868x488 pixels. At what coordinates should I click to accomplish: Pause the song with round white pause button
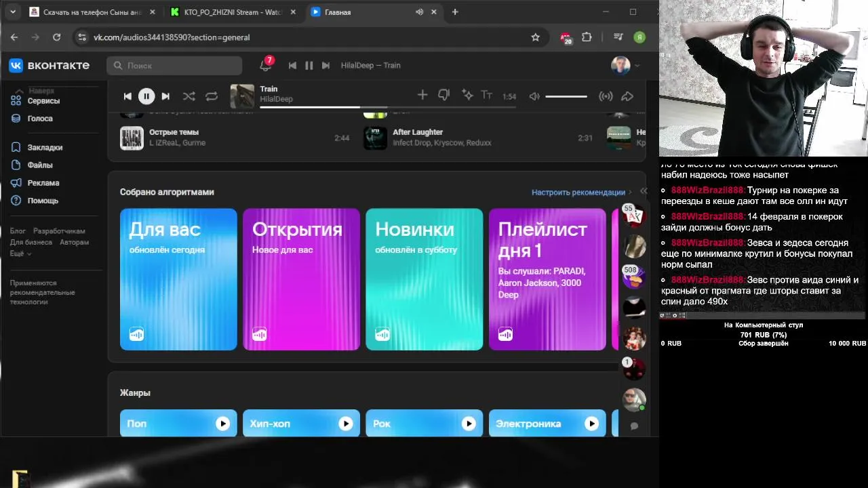146,96
